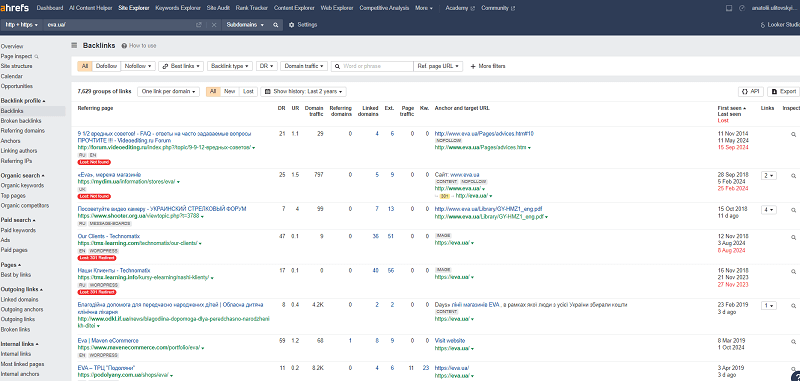800x381 pixels.
Task: Open the Eva | Maven eCommerce referring page
Action: [x=108, y=341]
